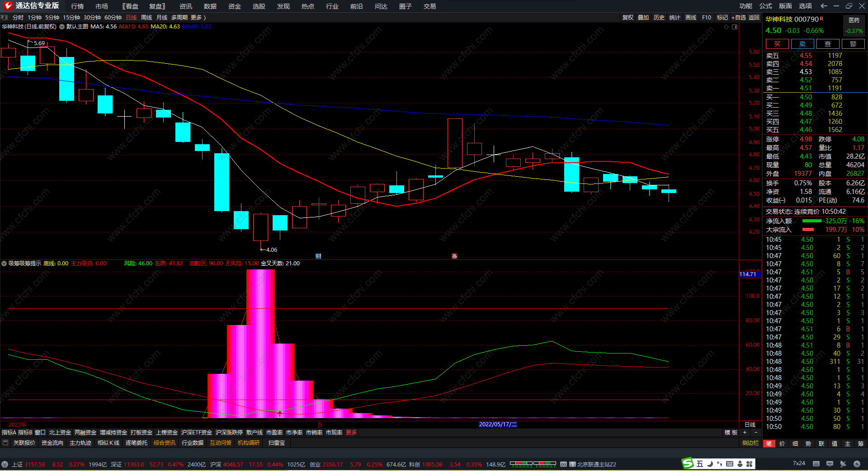The width and height of the screenshot is (868, 471).
Task: Click the market breadth red-green indicator bars
Action: click(x=533, y=464)
